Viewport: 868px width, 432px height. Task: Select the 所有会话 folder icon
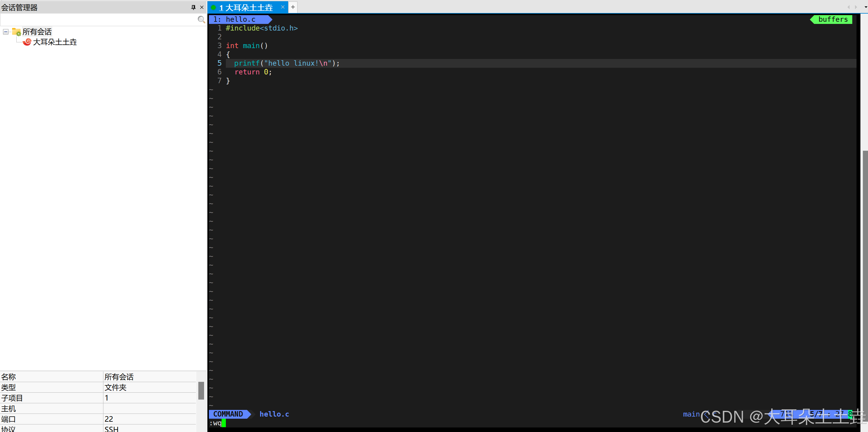[x=16, y=32]
